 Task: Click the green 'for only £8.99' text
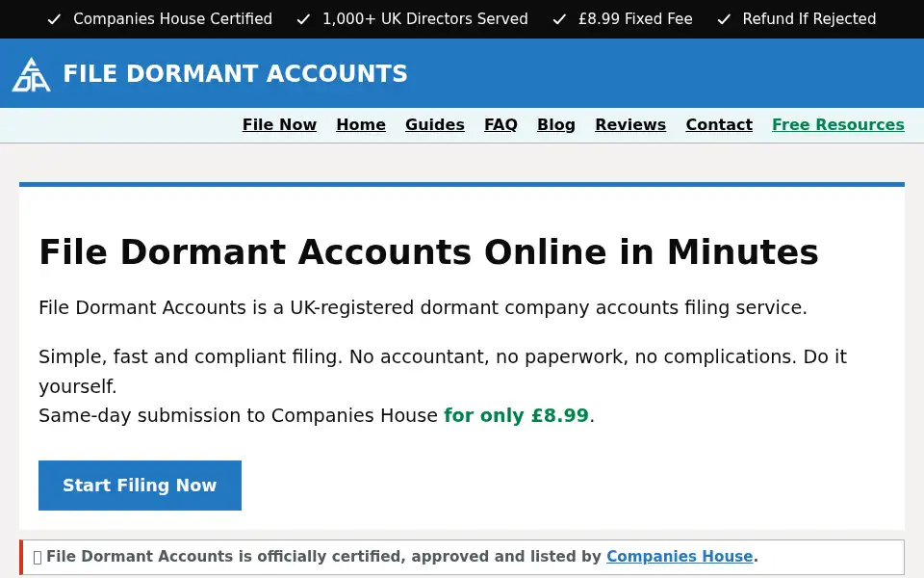tap(516, 415)
